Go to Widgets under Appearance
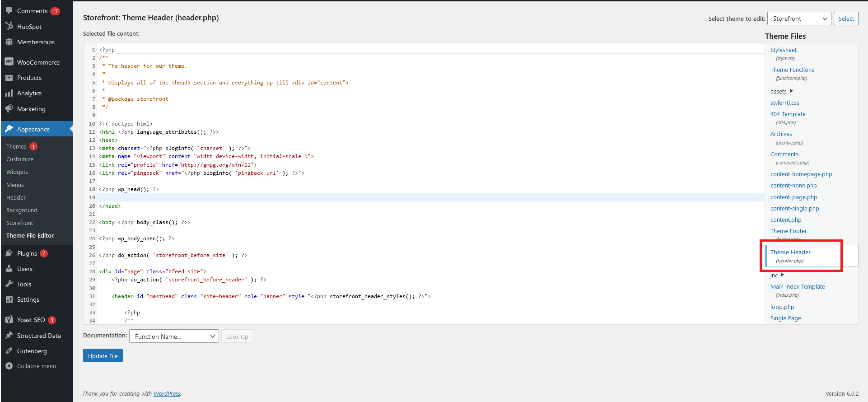This screenshot has height=402, width=868. (17, 172)
